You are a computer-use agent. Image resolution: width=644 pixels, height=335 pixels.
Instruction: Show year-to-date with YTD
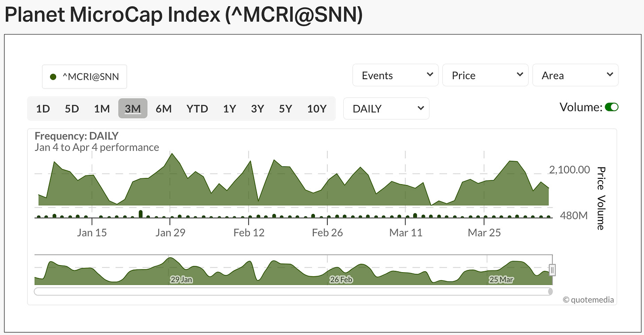click(x=197, y=109)
